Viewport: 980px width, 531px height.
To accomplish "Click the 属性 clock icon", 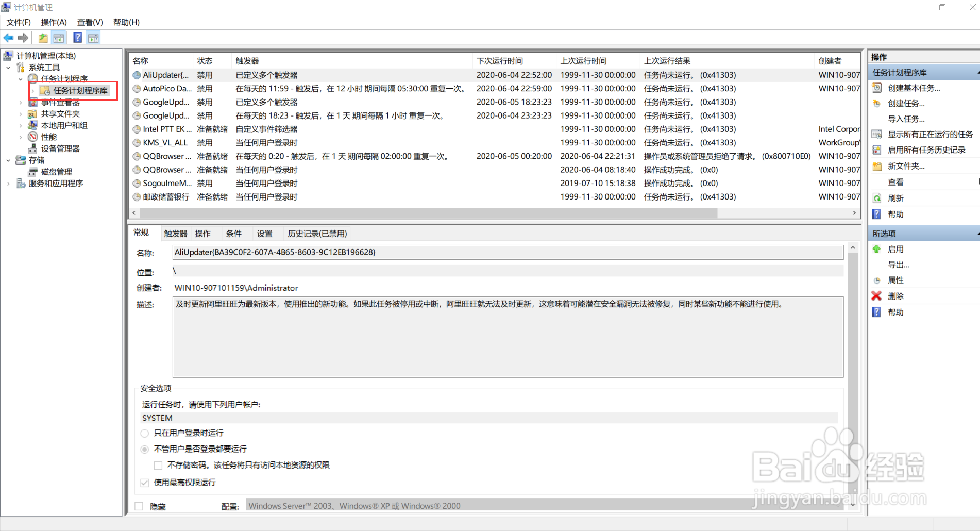I will click(x=877, y=280).
